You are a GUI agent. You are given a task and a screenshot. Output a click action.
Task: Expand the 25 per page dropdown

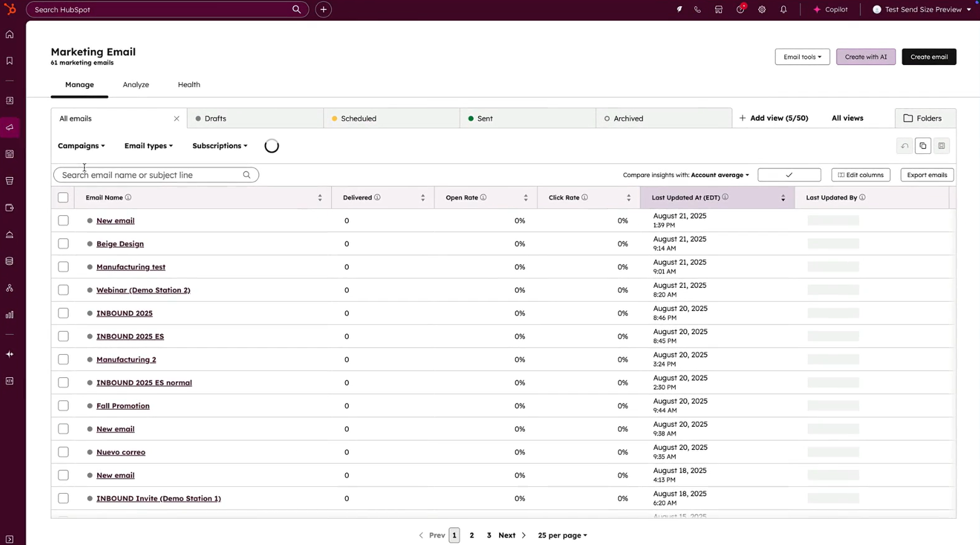(x=561, y=535)
